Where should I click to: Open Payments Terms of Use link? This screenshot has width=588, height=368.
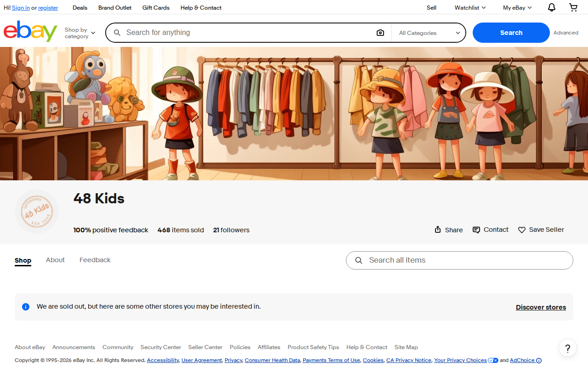point(331,361)
